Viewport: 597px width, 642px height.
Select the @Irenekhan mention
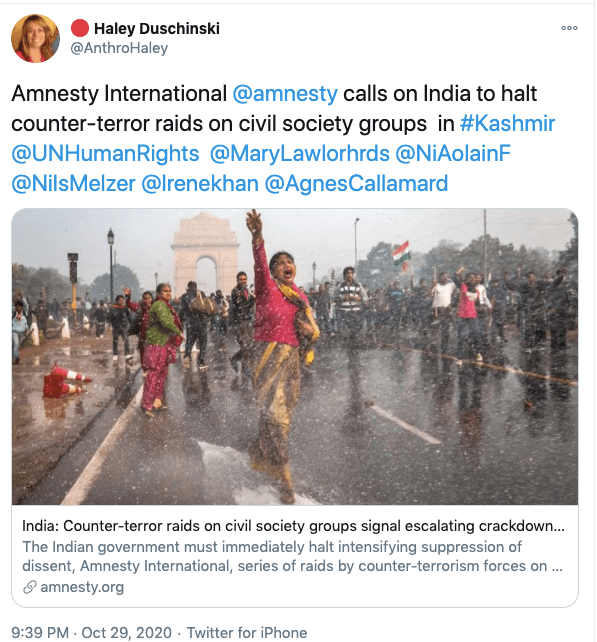point(200,183)
